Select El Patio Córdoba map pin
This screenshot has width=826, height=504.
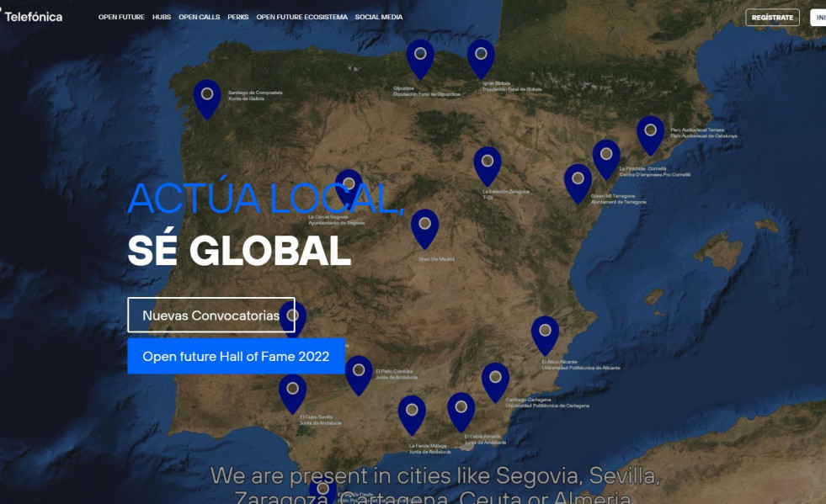click(359, 372)
